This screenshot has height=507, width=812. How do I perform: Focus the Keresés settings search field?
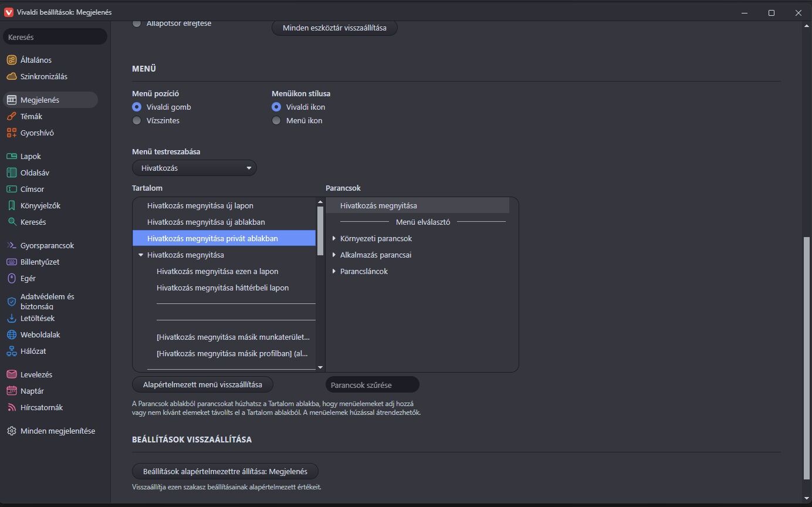[55, 37]
